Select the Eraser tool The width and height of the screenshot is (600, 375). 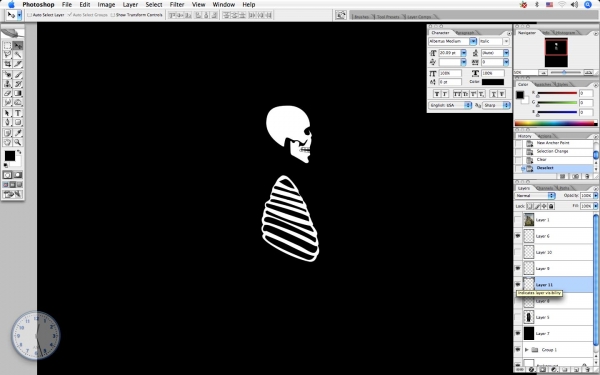pos(7,93)
